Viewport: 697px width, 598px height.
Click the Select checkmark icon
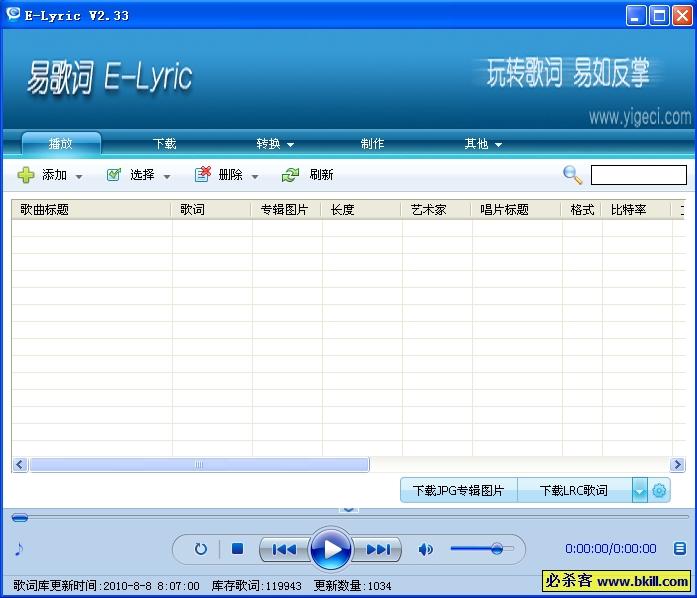(x=114, y=175)
